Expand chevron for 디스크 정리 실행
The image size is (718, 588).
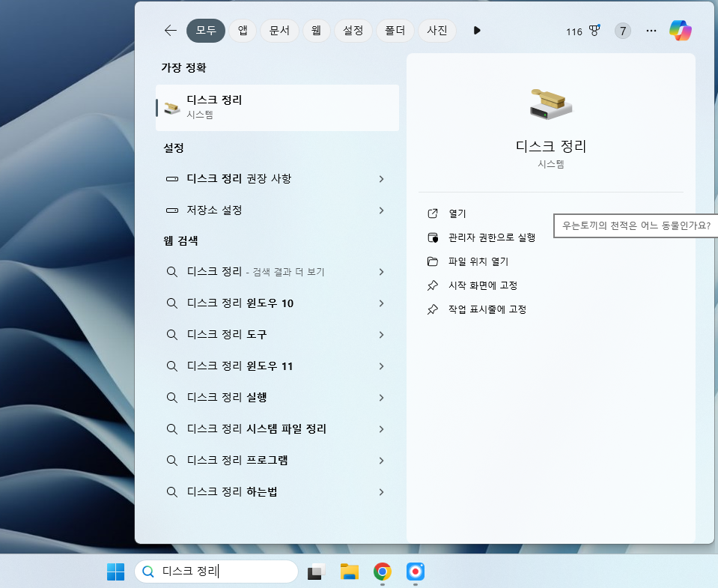381,398
